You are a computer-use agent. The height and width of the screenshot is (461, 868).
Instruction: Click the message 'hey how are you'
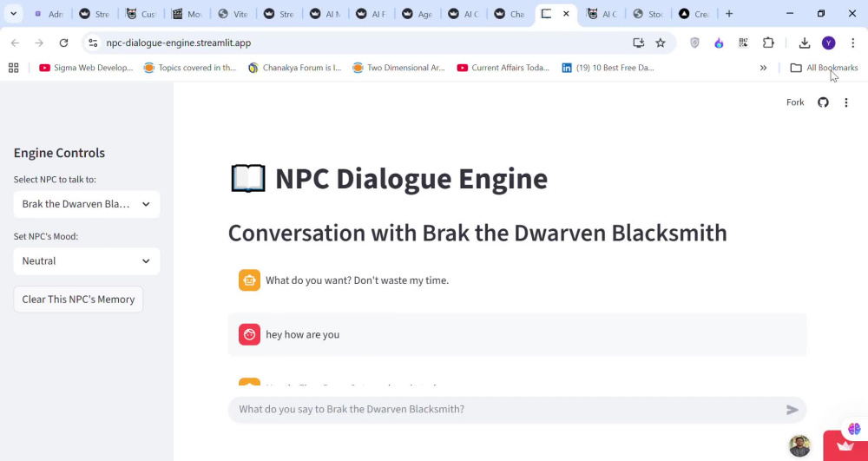pos(302,335)
